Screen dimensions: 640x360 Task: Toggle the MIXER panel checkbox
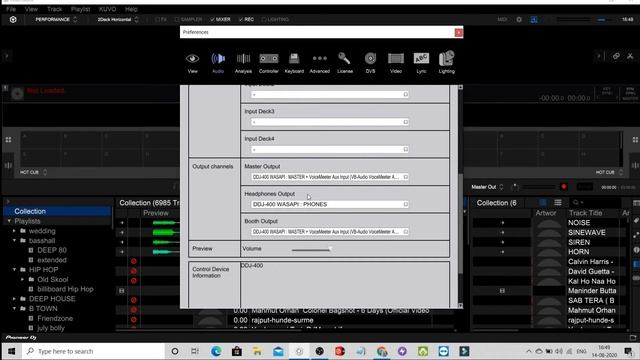click(x=212, y=19)
